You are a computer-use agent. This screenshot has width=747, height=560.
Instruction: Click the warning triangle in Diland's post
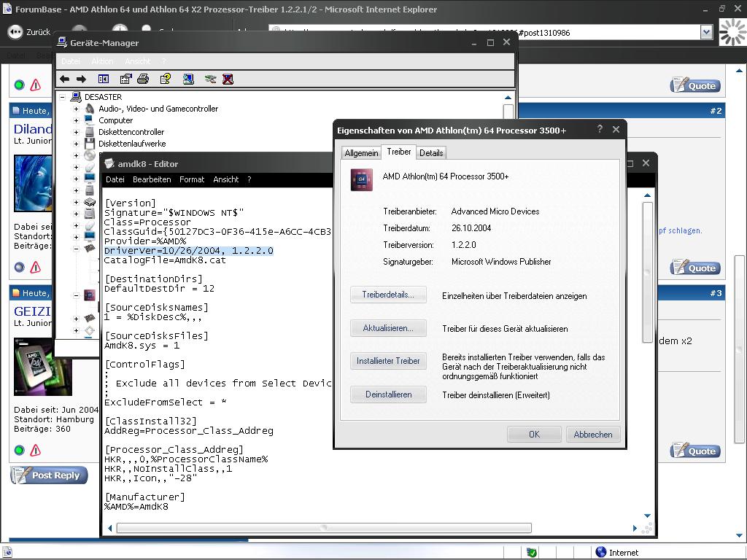coord(35,268)
